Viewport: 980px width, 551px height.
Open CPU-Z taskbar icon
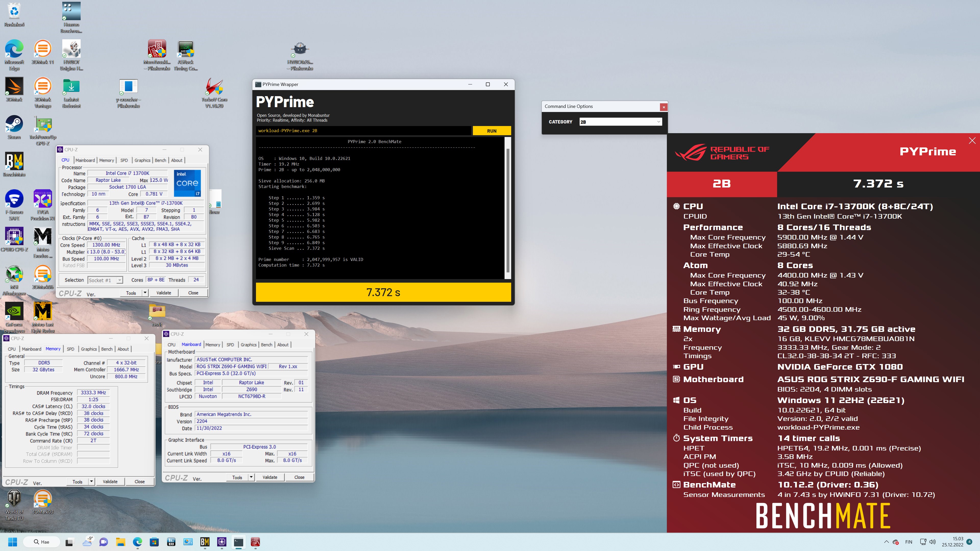[222, 542]
